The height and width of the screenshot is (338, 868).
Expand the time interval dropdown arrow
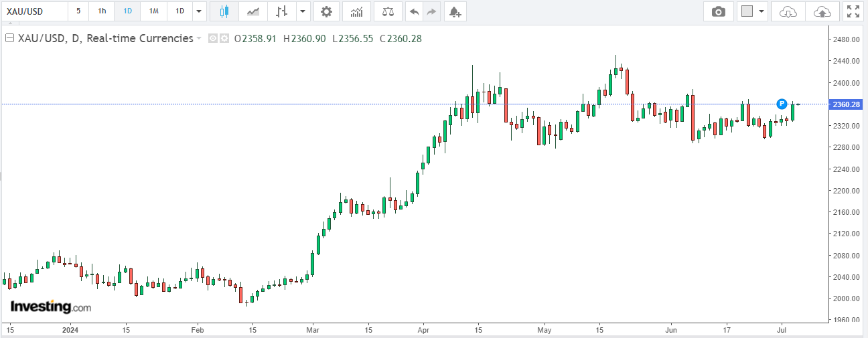pyautogui.click(x=199, y=11)
